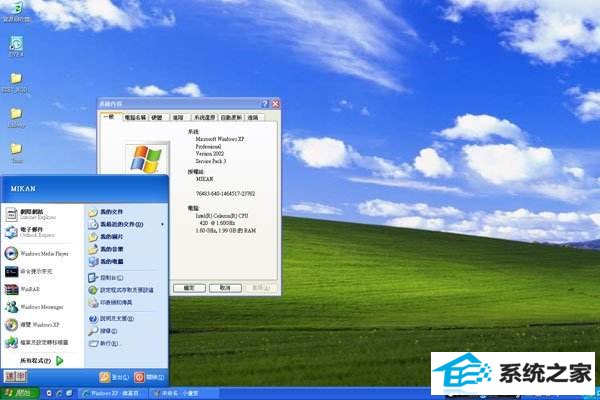600x400 pixels.
Task: Click the help question-mark title bar button
Action: coord(265,104)
